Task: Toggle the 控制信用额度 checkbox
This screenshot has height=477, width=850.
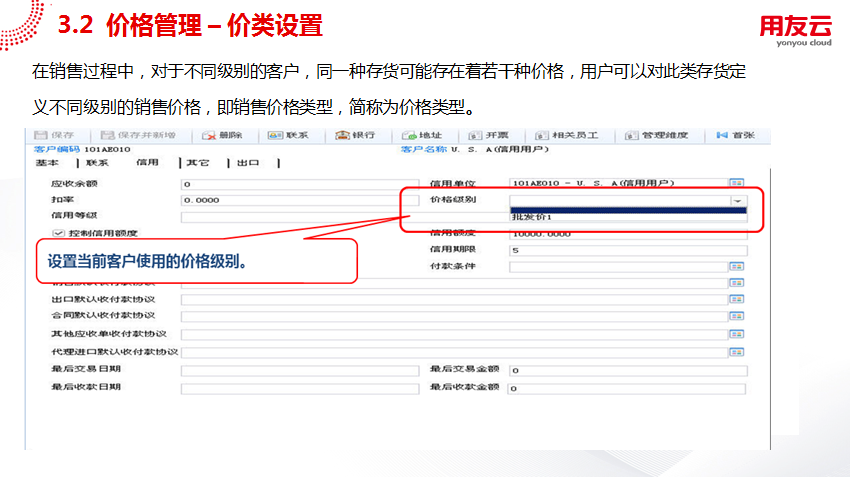Action: (58, 233)
